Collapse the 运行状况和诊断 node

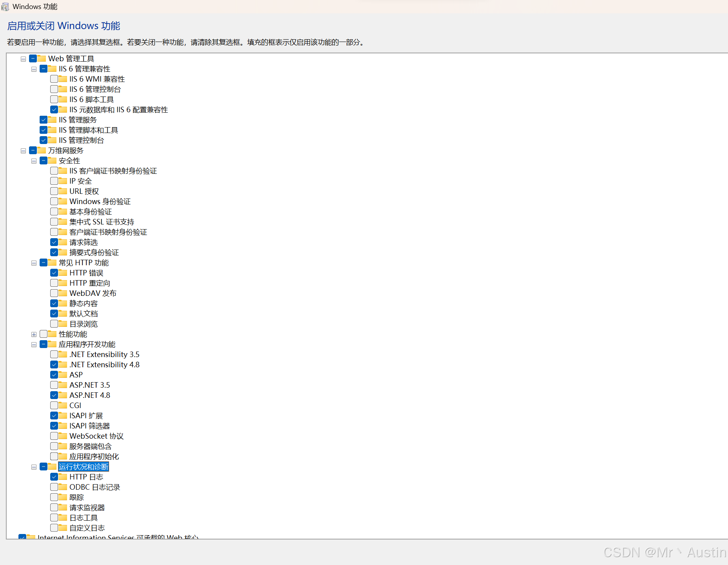click(34, 467)
